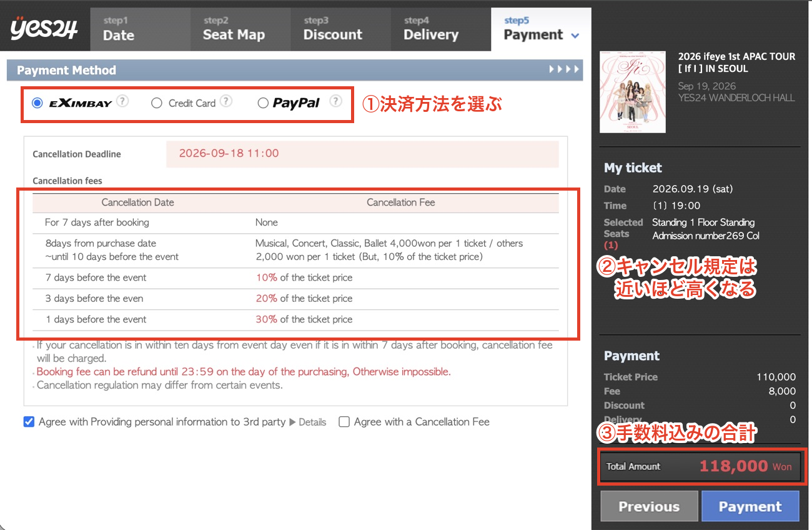
Task: Open help icon next to Eximbay
Action: (x=123, y=101)
